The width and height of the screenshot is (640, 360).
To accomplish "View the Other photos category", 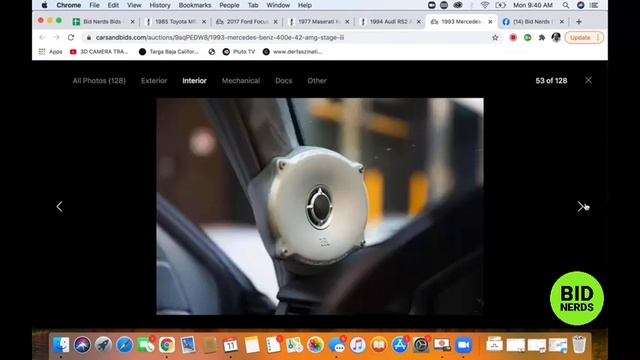I will pos(317,81).
